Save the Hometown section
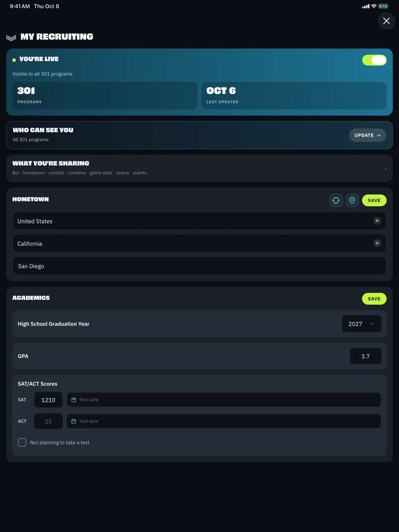This screenshot has width=399, height=532. click(374, 200)
